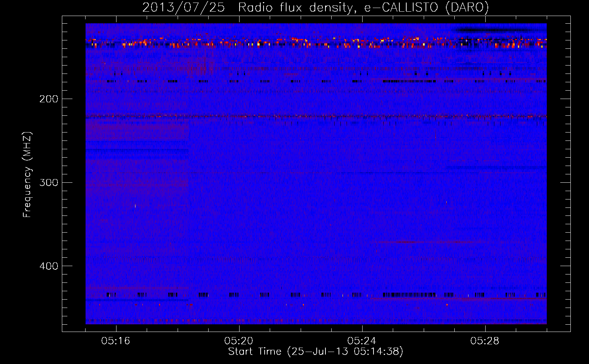The width and height of the screenshot is (589, 364).
Task: Click the 'Frequency (MHZ)' axis title
Action: coord(27,174)
